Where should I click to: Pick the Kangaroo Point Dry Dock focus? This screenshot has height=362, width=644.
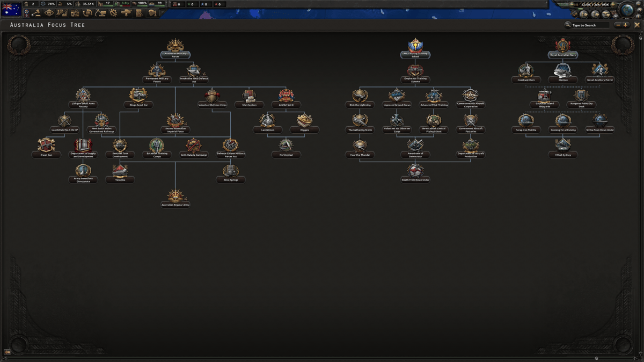581,98
